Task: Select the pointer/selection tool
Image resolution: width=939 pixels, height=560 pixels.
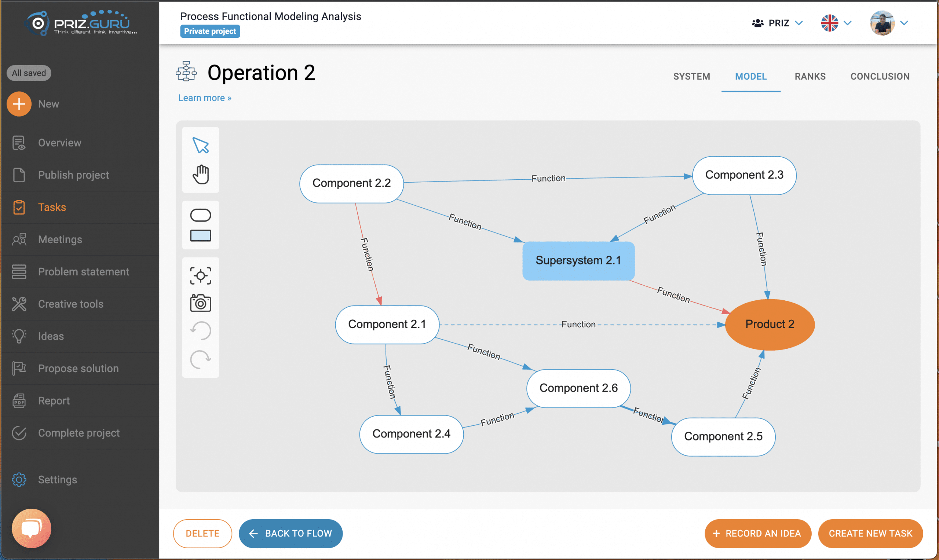Action: (x=201, y=145)
